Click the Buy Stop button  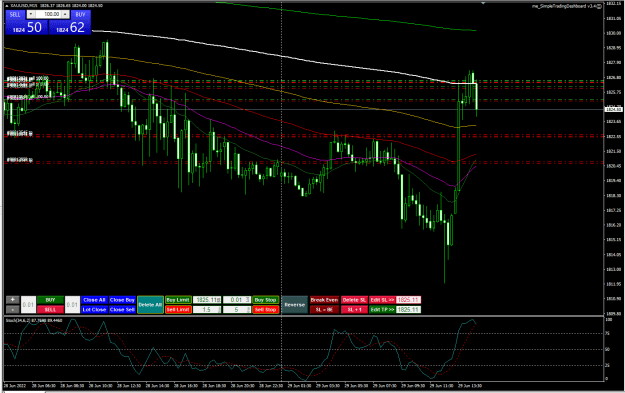265,300
